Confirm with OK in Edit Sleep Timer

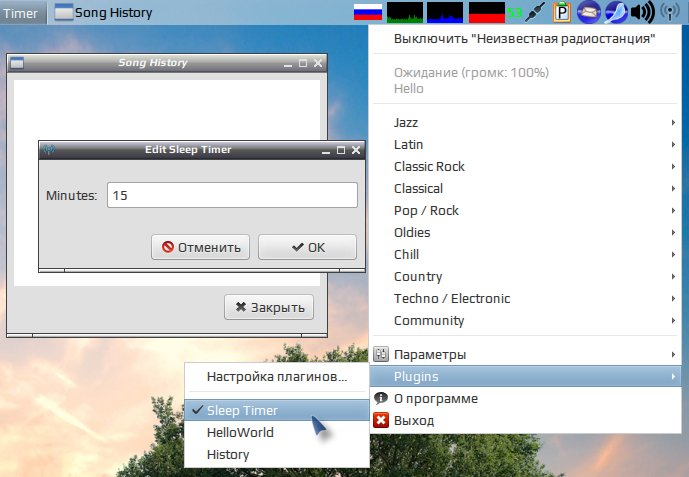click(307, 247)
